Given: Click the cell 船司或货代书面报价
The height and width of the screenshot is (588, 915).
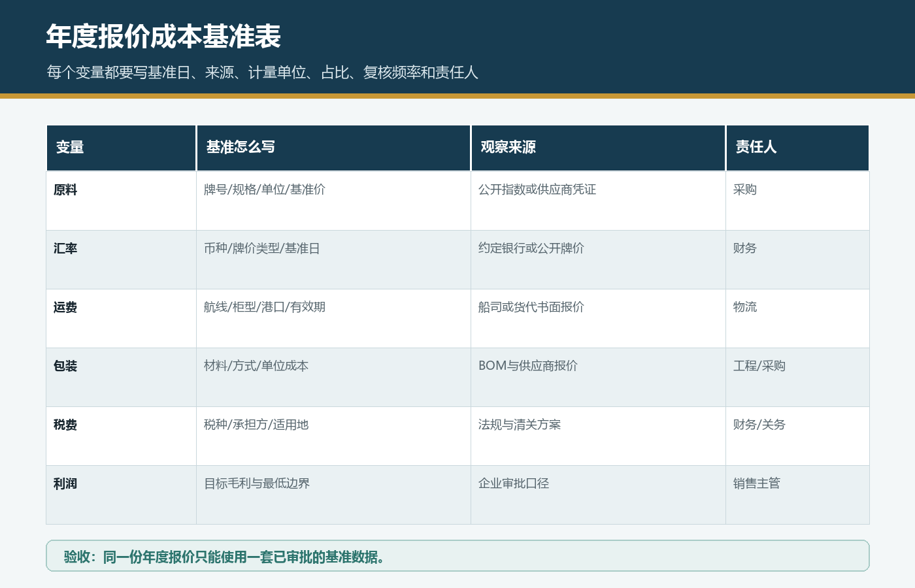Looking at the screenshot, I should tap(598, 318).
